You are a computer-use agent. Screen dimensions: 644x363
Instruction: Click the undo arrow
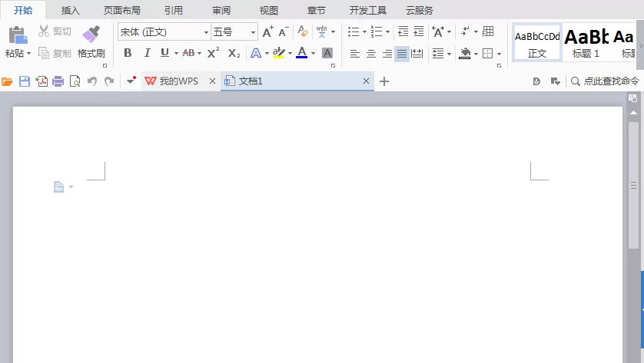92,81
